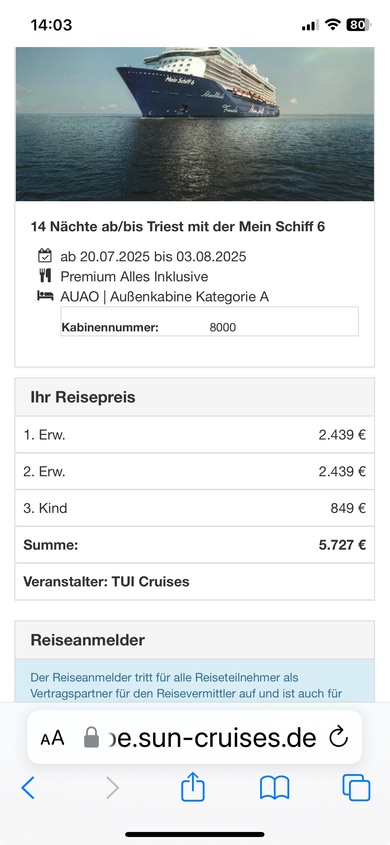The image size is (390, 845).
Task: Tap the Ihr Reisepreis section header
Action: point(194,397)
